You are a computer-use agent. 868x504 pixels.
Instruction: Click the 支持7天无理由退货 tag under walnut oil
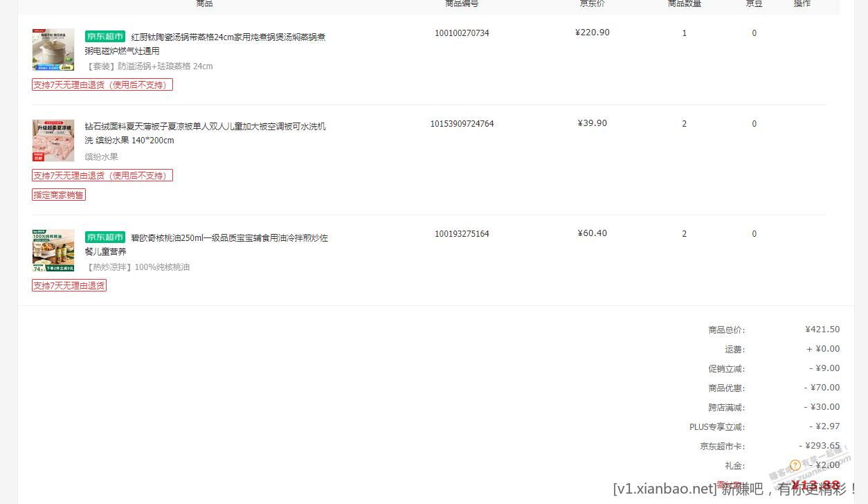tap(69, 285)
